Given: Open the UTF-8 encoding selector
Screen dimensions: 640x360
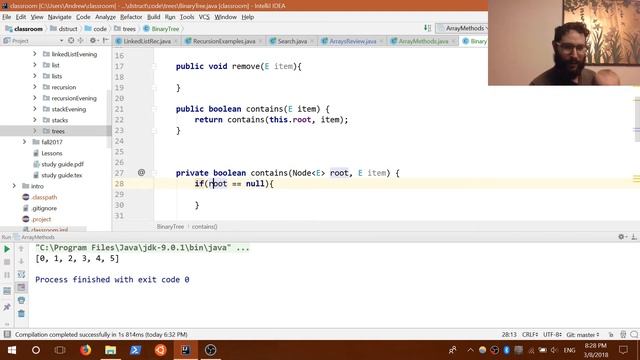Looking at the screenshot, I should coord(552,335).
